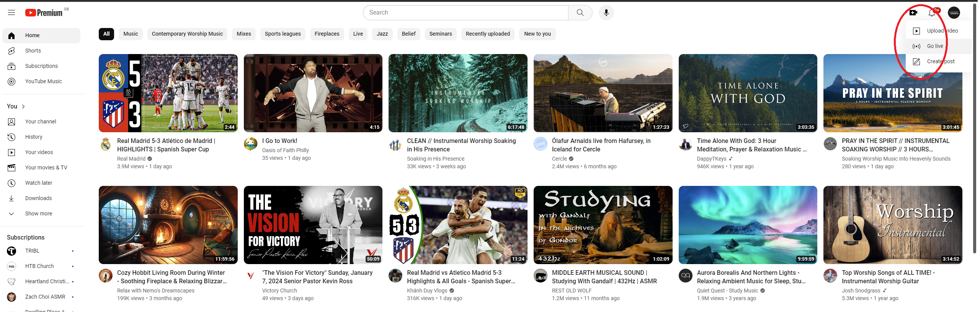
Task: Select Create post from create menu
Action: pyautogui.click(x=939, y=61)
